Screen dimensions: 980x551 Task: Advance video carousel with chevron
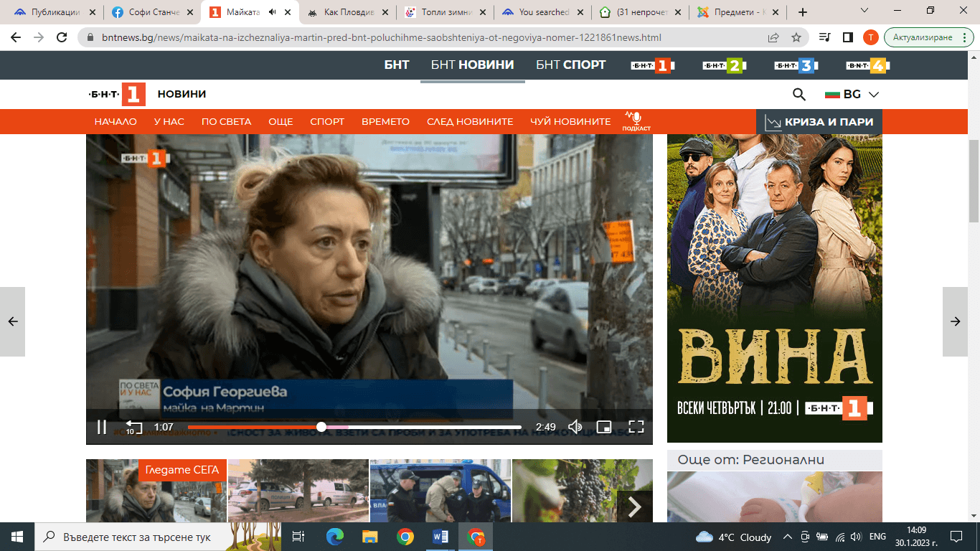pos(635,507)
